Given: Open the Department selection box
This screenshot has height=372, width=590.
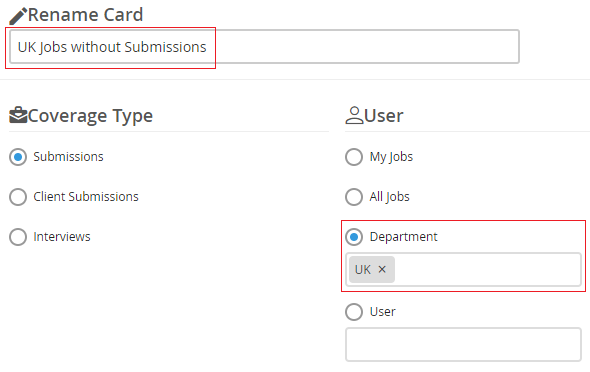Looking at the screenshot, I should click(463, 269).
